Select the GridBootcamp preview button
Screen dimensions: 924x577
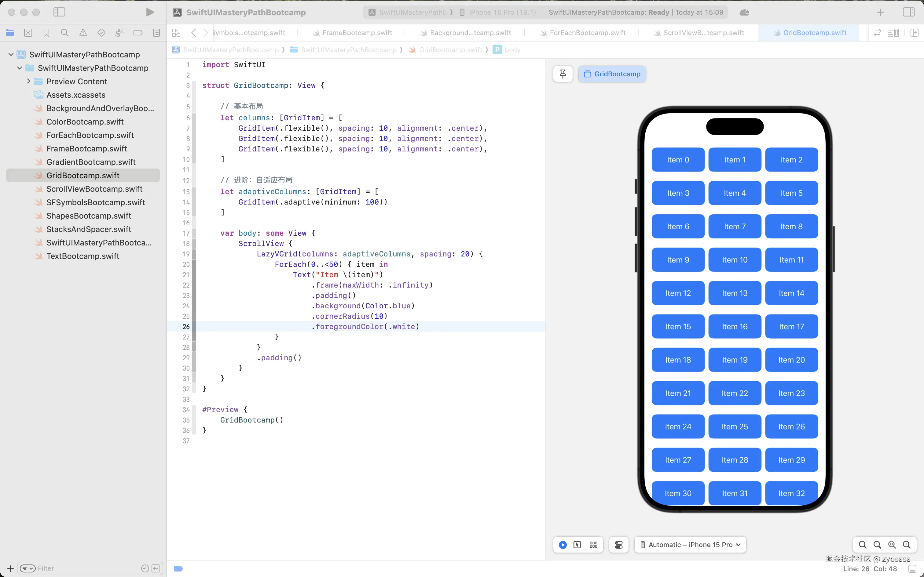(x=612, y=74)
